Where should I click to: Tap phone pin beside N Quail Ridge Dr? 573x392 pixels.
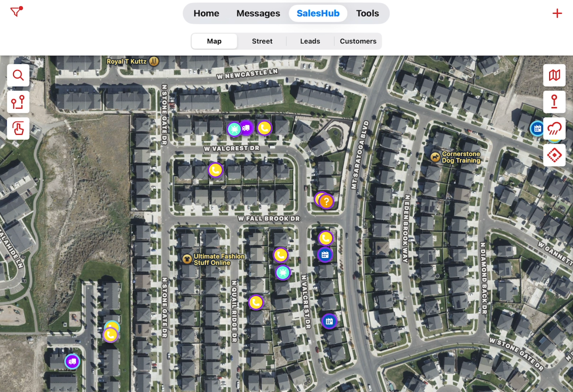pyautogui.click(x=256, y=302)
